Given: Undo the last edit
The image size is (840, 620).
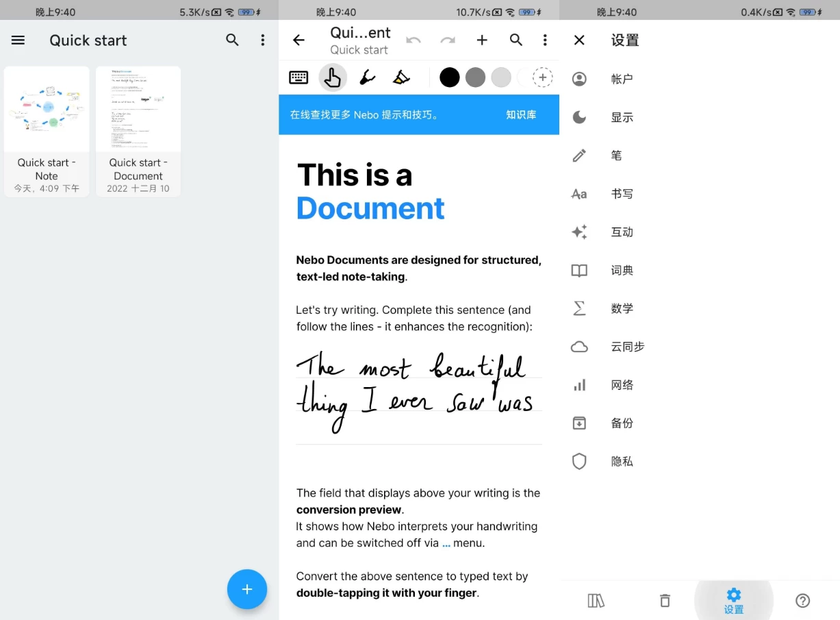Looking at the screenshot, I should click(413, 40).
